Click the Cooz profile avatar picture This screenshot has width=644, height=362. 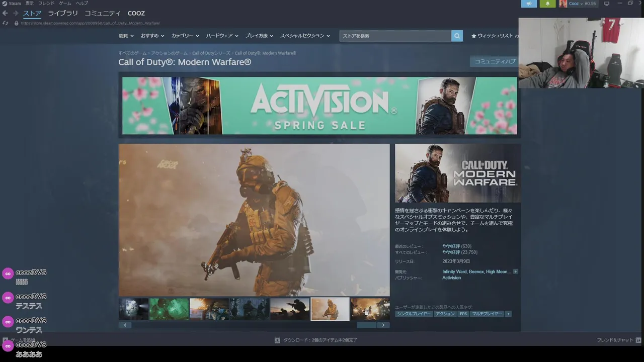(x=563, y=4)
